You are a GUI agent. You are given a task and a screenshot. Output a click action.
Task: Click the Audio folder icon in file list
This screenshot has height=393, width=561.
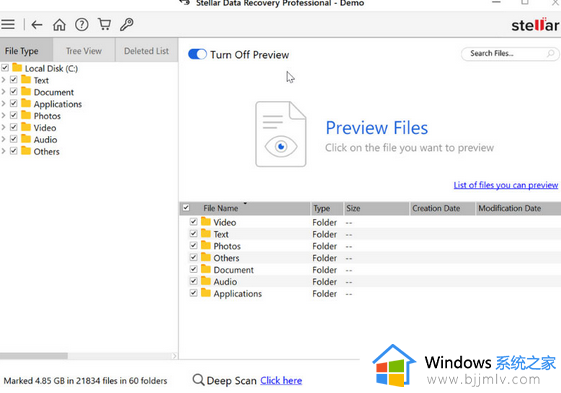click(x=206, y=281)
